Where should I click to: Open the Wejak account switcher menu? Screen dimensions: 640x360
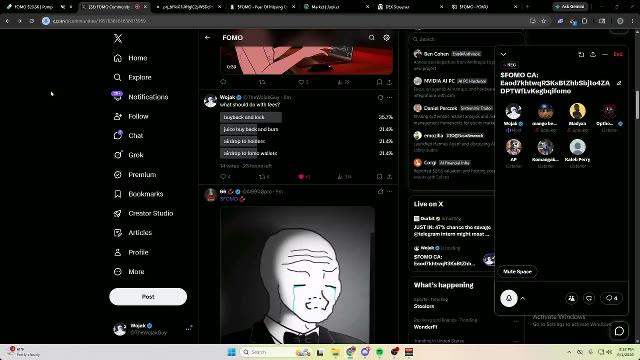153,329
